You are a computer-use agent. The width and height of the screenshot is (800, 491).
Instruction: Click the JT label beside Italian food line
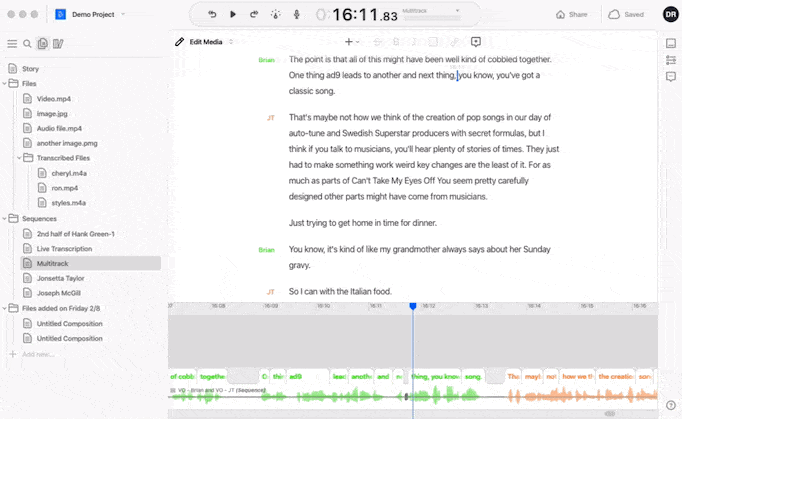coord(271,292)
